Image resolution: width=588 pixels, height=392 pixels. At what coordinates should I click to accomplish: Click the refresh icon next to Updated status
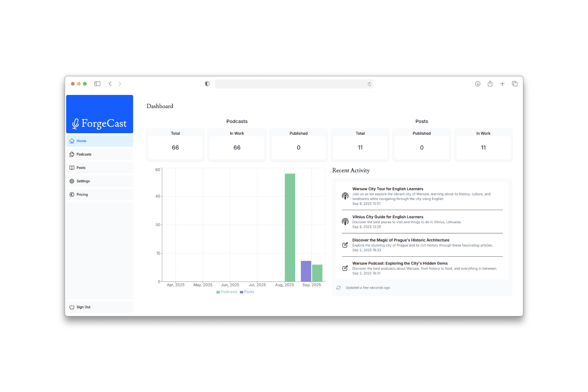[x=338, y=288]
